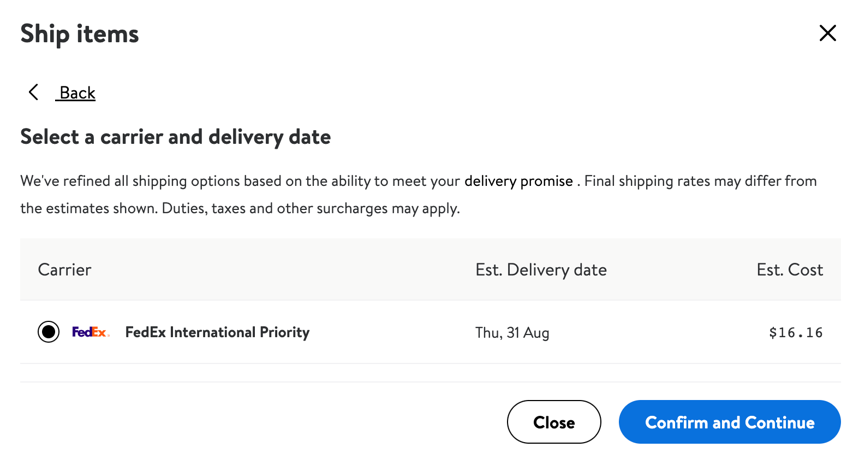Open the delivery promise link
The height and width of the screenshot is (467, 861).
[518, 181]
